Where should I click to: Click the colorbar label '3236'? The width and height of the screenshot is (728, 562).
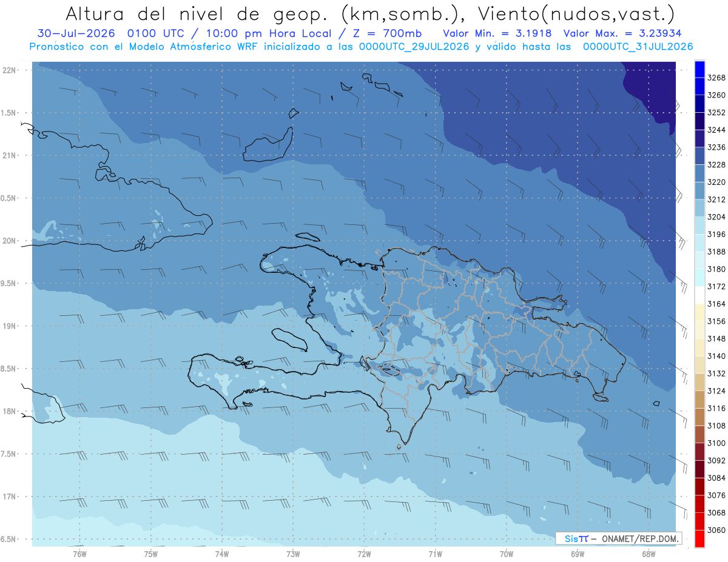(716, 147)
